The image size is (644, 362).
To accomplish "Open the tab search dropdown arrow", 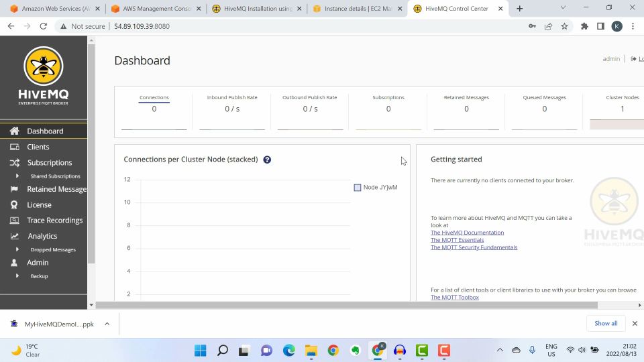I will click(x=563, y=7).
